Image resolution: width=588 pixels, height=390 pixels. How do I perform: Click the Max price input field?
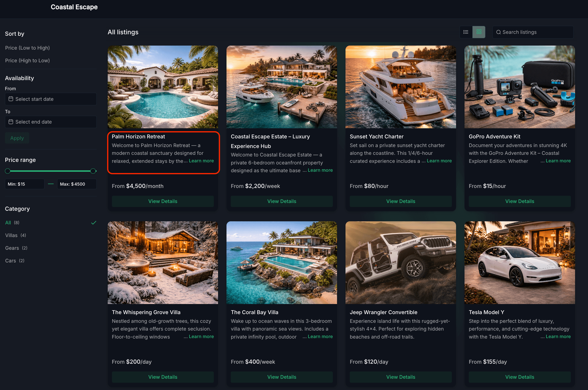[x=77, y=184]
